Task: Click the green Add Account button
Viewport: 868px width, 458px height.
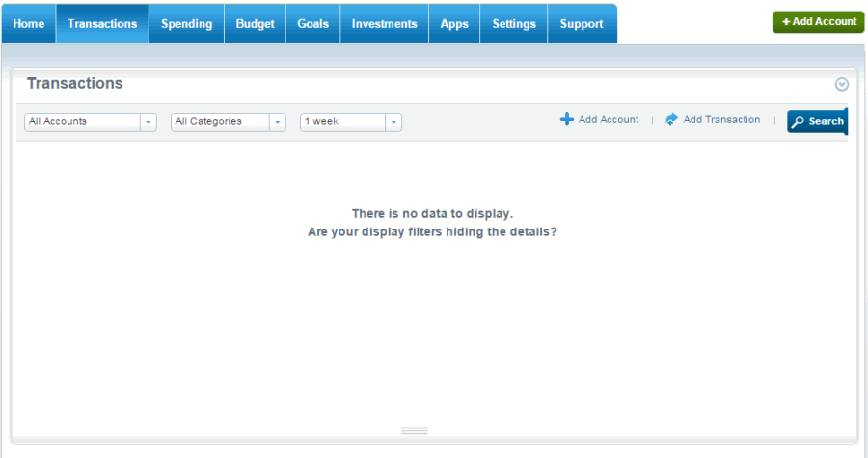Action: point(818,22)
